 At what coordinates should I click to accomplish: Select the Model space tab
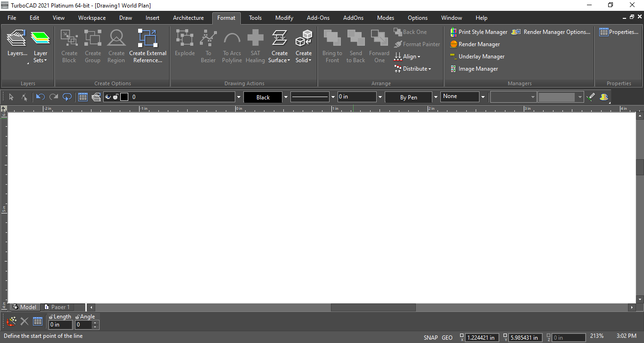[x=25, y=307]
